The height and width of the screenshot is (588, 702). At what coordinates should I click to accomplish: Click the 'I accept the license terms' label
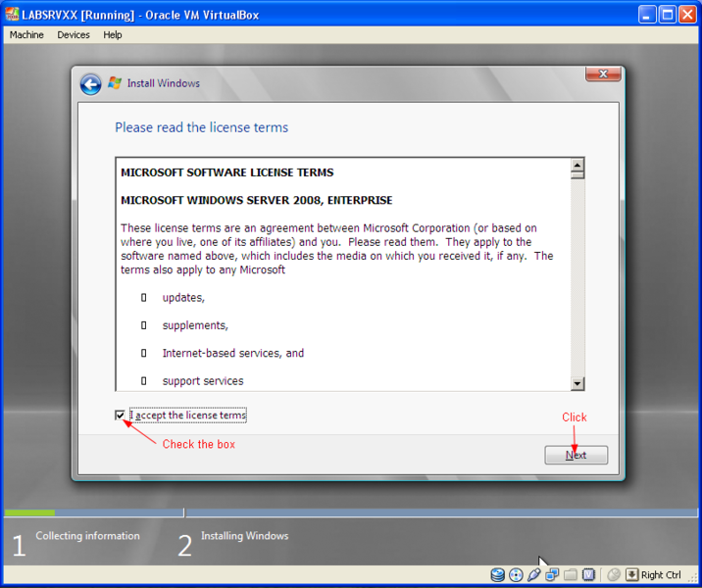pyautogui.click(x=188, y=416)
